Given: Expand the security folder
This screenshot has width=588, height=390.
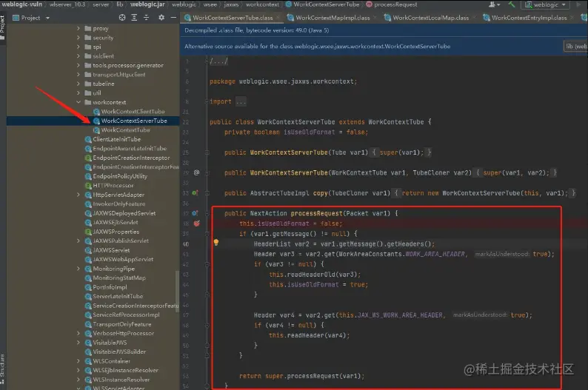Looking at the screenshot, I should point(78,38).
